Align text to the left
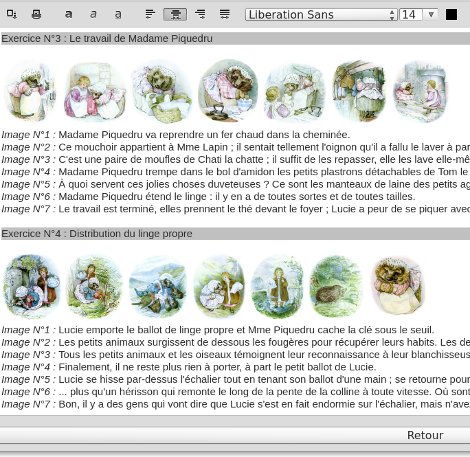 150,14
